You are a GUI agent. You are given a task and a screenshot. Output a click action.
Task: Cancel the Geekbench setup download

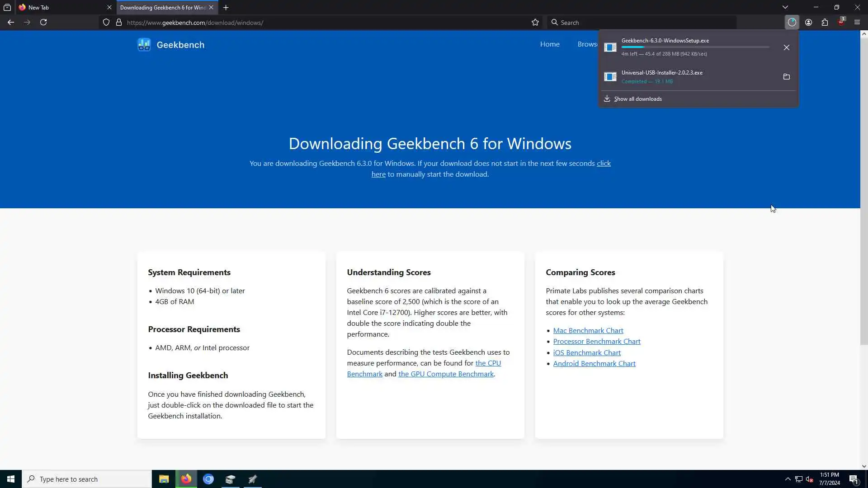pyautogui.click(x=787, y=47)
